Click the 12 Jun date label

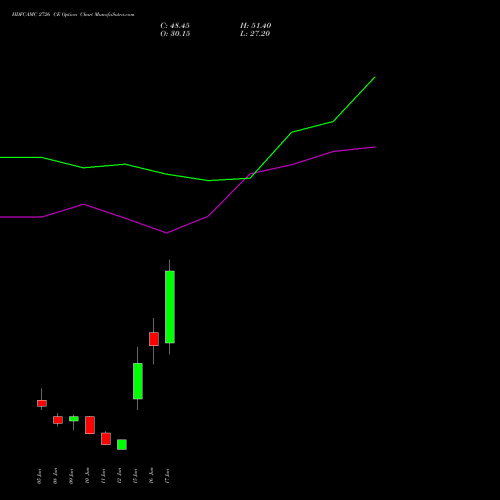click(119, 476)
